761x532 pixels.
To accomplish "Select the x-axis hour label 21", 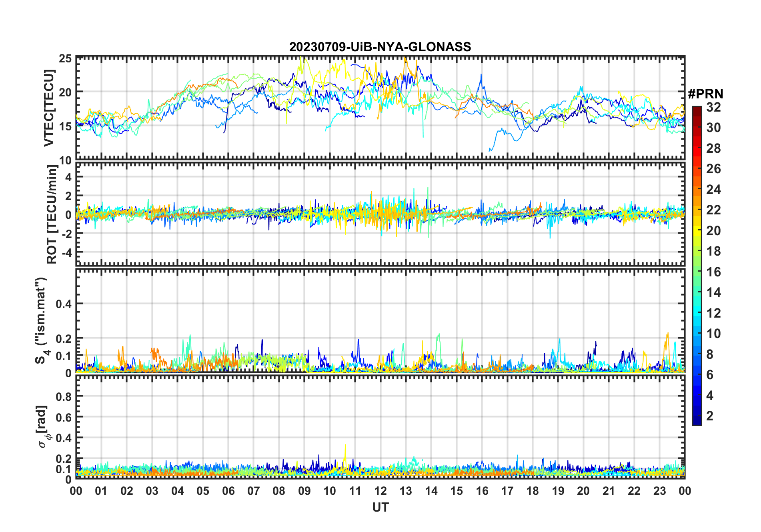I will click(x=609, y=491).
